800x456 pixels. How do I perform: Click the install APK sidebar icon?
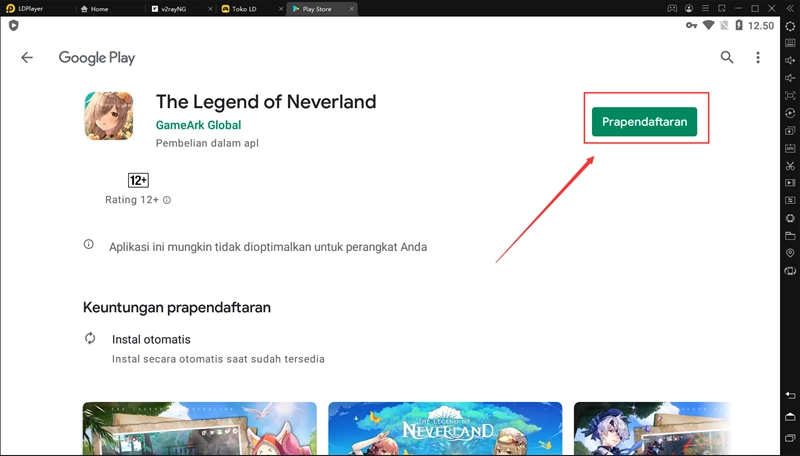[x=790, y=148]
